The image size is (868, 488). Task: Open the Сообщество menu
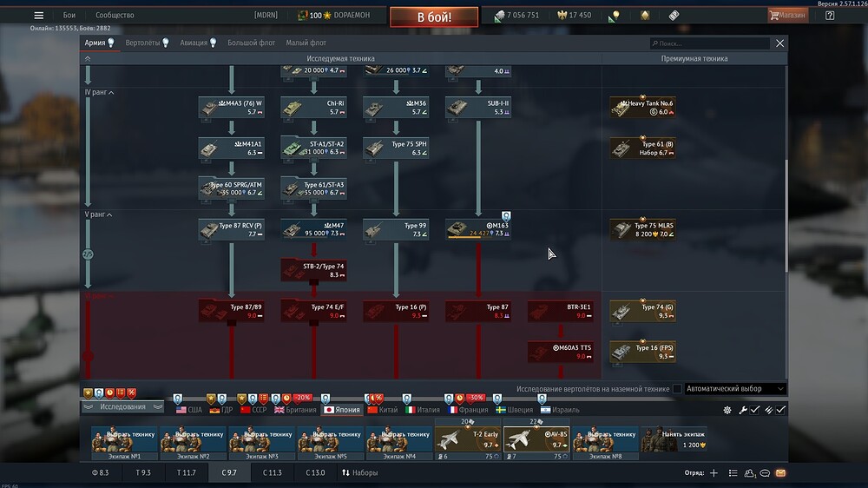[x=115, y=15]
